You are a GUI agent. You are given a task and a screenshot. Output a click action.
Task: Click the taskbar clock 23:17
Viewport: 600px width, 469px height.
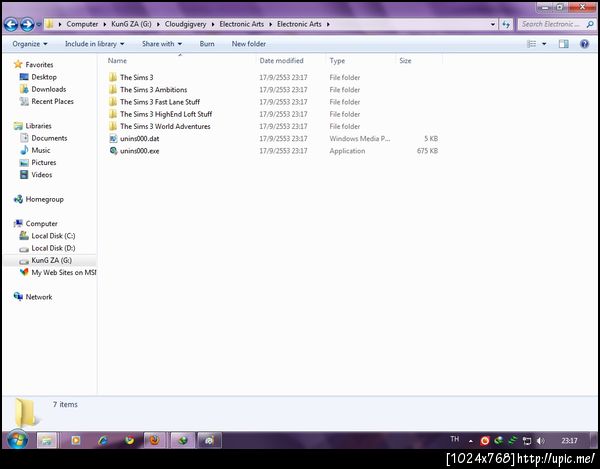click(569, 441)
